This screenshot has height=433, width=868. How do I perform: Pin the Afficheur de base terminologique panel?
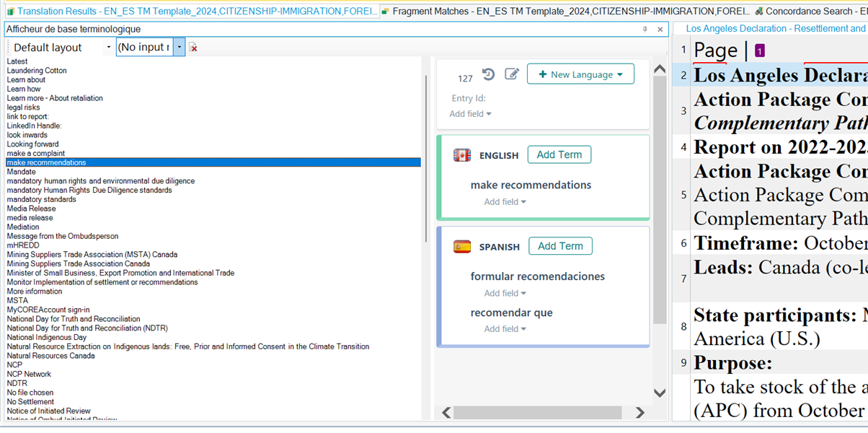click(x=645, y=29)
